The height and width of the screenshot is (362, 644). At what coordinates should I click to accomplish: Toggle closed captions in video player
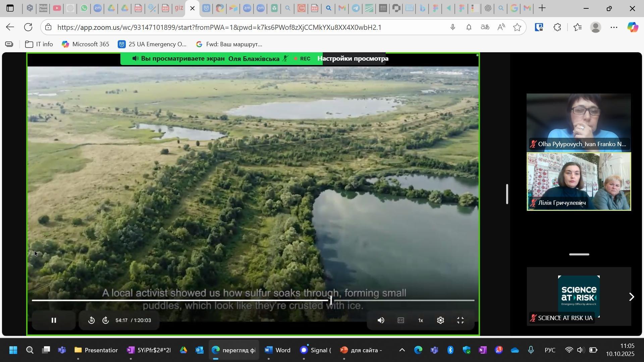click(401, 320)
